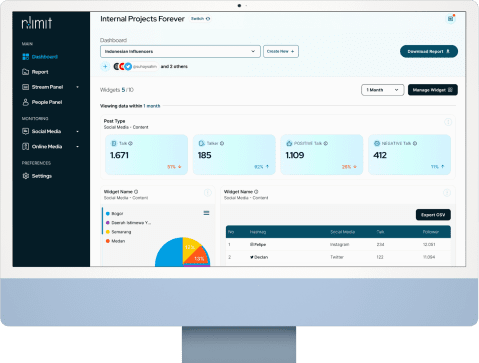479x363 pixels.
Task: Toggle Bogor legend entry in pie chart
Action: coord(114,213)
